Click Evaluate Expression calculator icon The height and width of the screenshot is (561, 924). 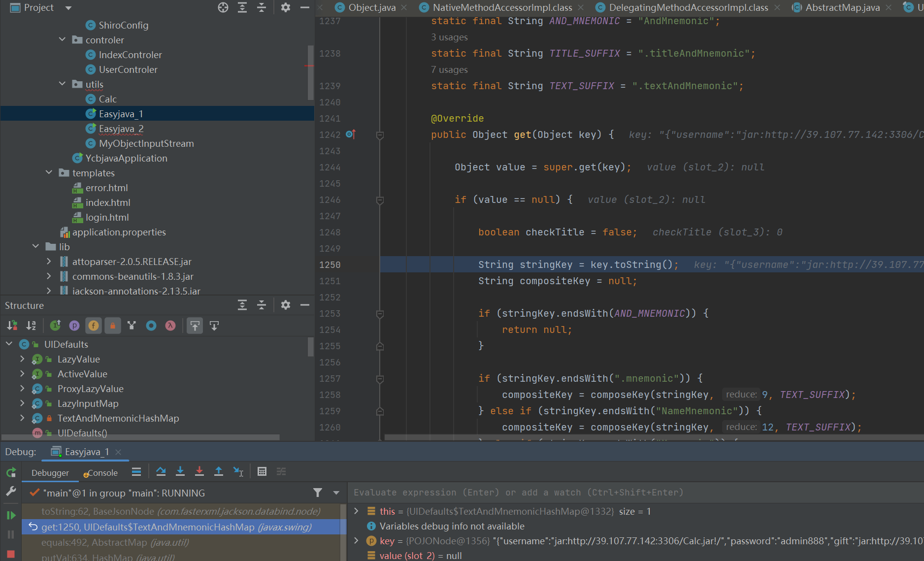tap(262, 472)
